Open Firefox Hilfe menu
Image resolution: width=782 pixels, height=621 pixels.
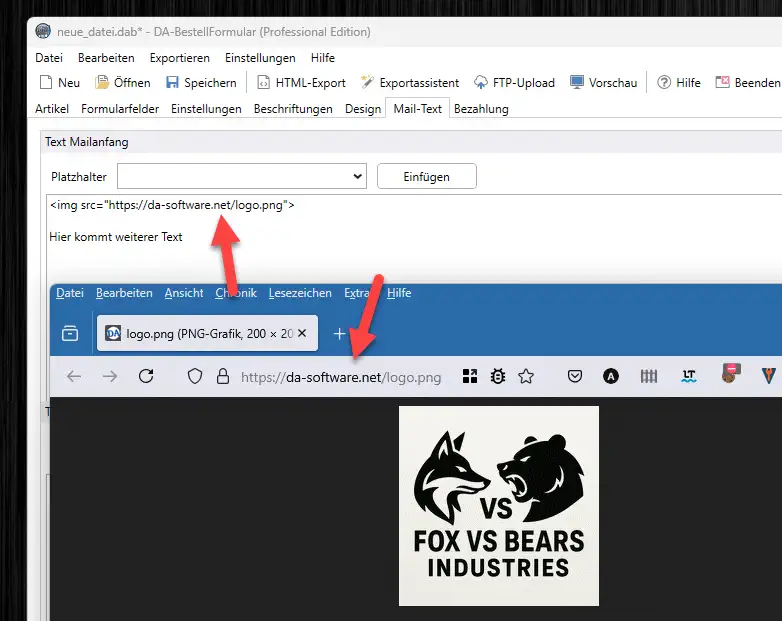399,293
